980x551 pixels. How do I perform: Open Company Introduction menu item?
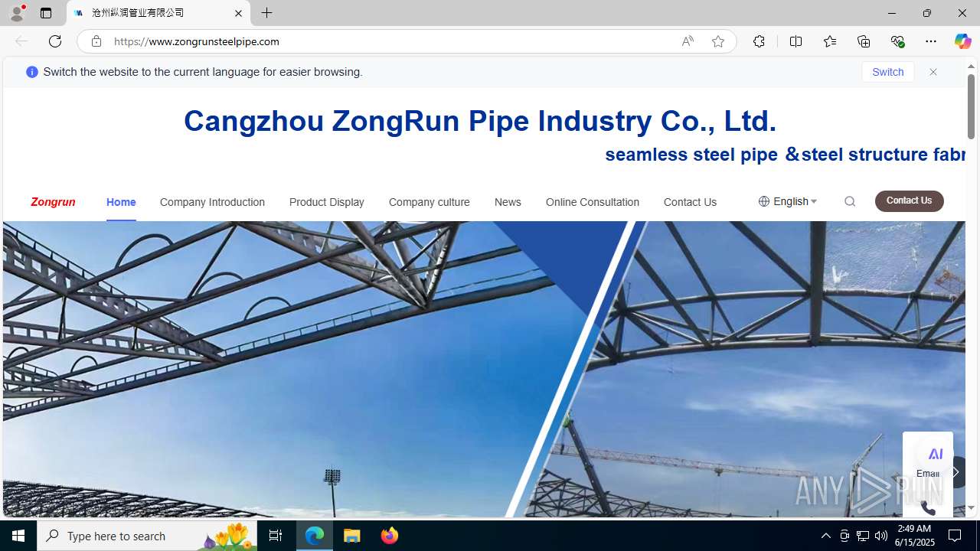pyautogui.click(x=212, y=202)
